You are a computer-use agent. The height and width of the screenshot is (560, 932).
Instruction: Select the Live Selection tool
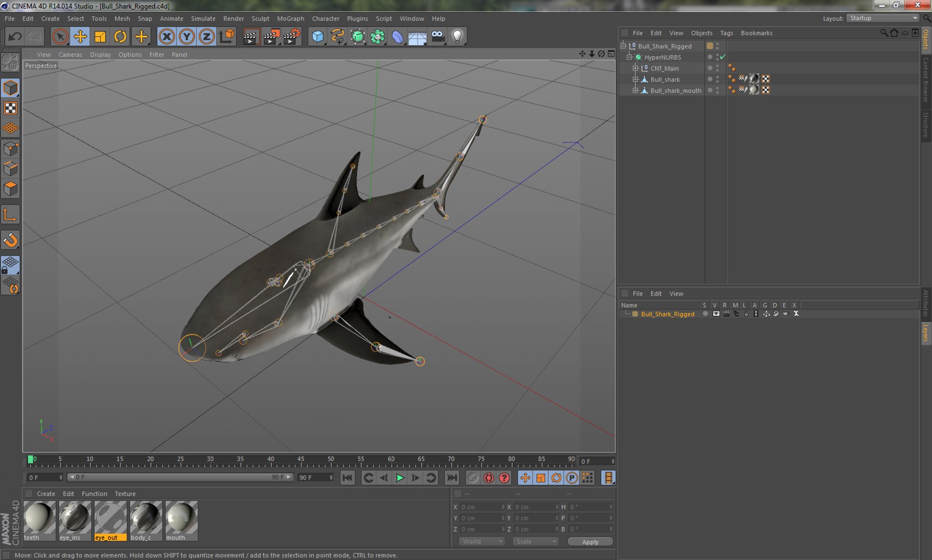60,36
